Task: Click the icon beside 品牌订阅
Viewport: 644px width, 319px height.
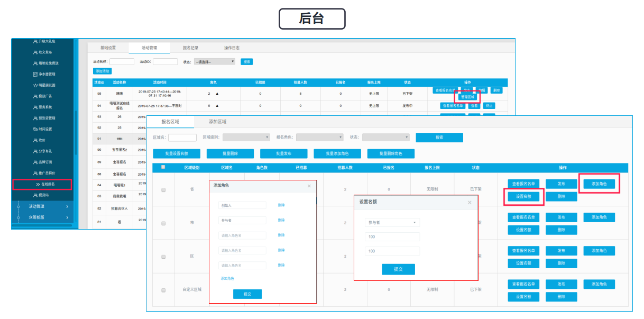Action: coord(35,162)
